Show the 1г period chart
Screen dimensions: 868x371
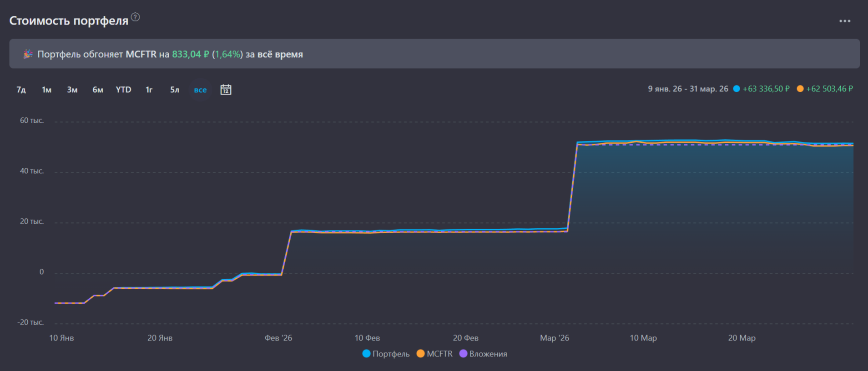tap(149, 90)
